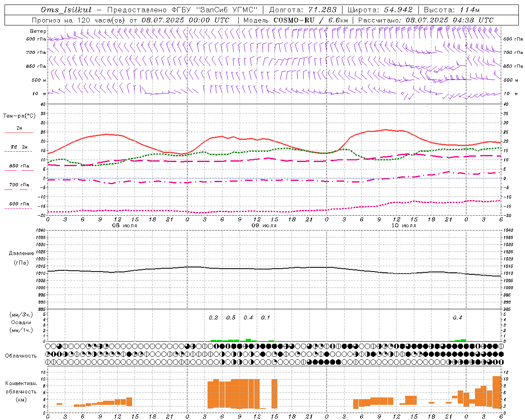Click the 0.5 precipitation amount
The width and height of the screenshot is (525, 420).
[x=231, y=317]
